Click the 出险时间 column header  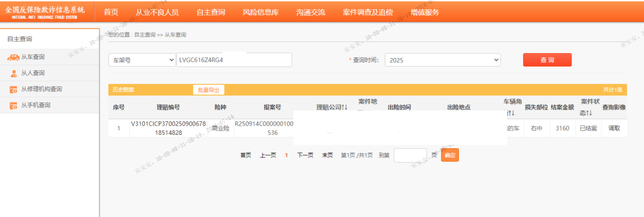click(x=399, y=107)
